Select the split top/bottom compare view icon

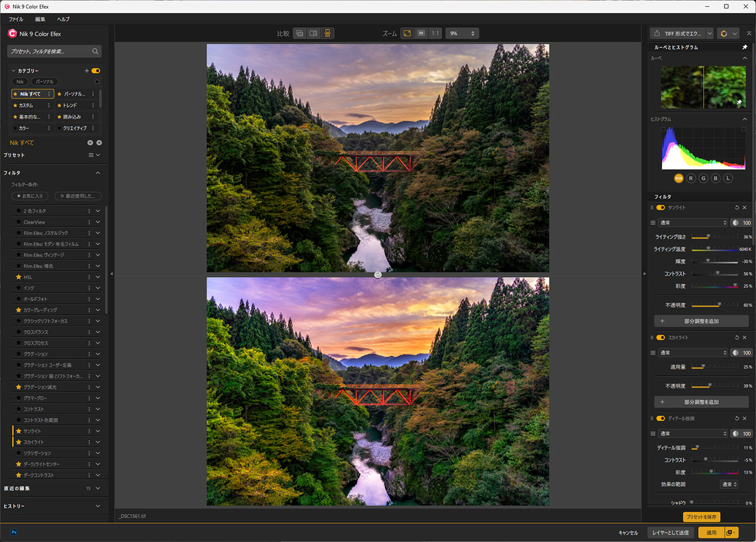[x=328, y=33]
